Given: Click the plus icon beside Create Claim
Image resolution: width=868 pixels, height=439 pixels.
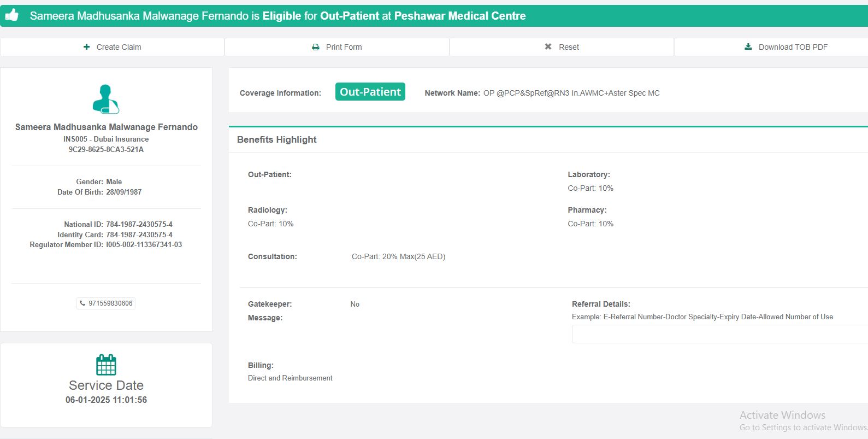Looking at the screenshot, I should coord(86,47).
